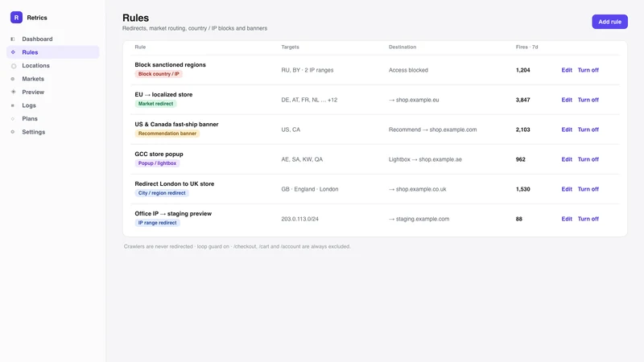Click the Popup / lightbox tag
The height and width of the screenshot is (362, 644).
[157, 163]
